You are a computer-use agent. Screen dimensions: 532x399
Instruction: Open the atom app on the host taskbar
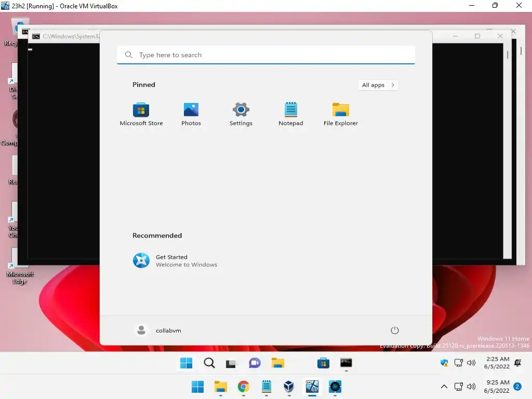pos(335,387)
